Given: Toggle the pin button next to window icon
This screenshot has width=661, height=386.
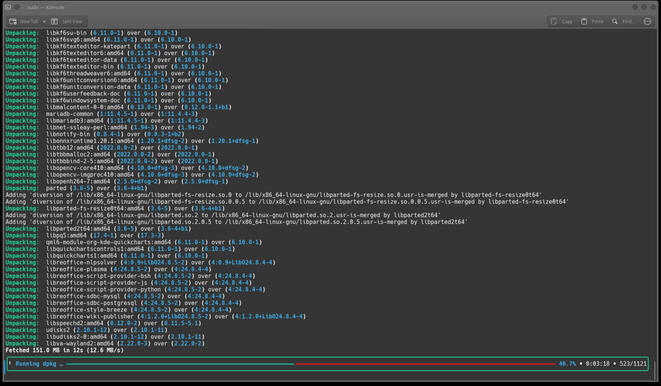Looking at the screenshot, I should [17, 7].
